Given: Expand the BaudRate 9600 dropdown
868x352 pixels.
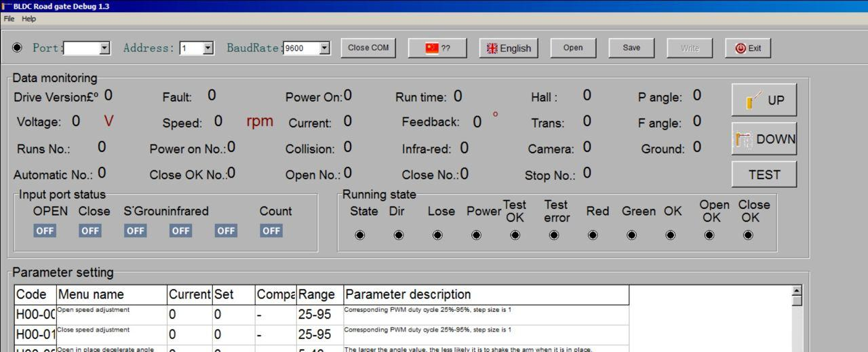Looking at the screenshot, I should [x=324, y=48].
